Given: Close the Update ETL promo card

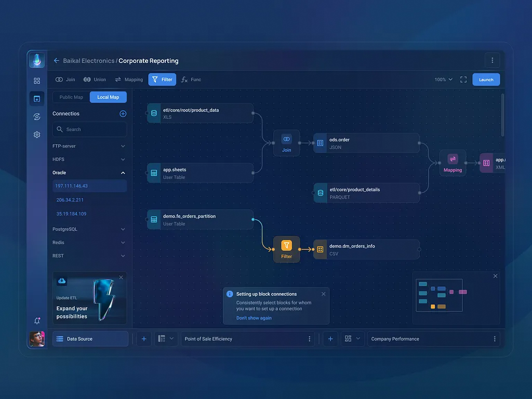Looking at the screenshot, I should coord(121,277).
